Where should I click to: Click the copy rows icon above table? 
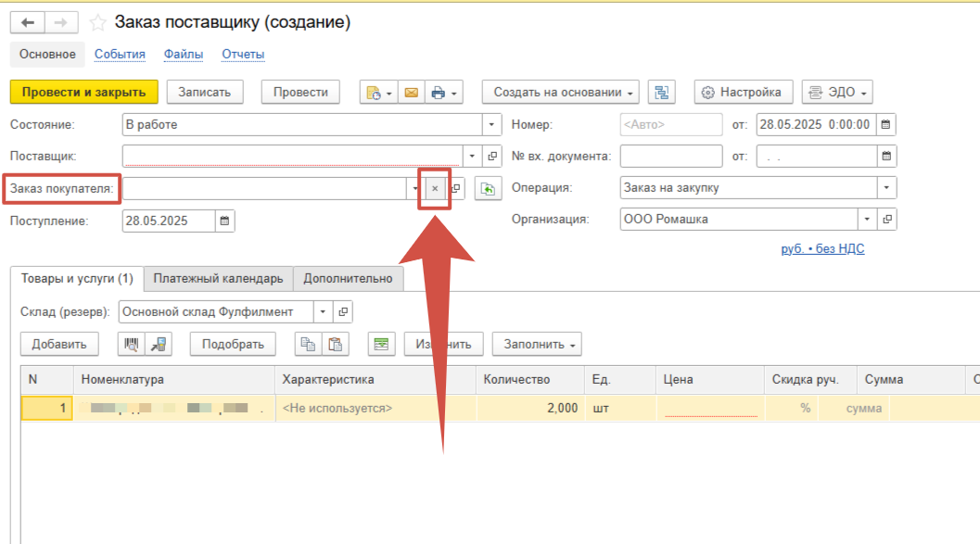[307, 344]
